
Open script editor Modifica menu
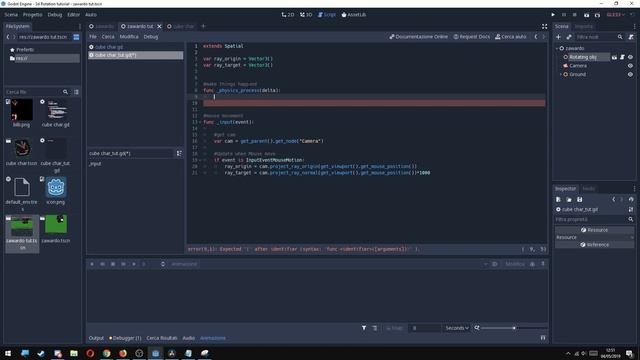pyautogui.click(x=129, y=37)
